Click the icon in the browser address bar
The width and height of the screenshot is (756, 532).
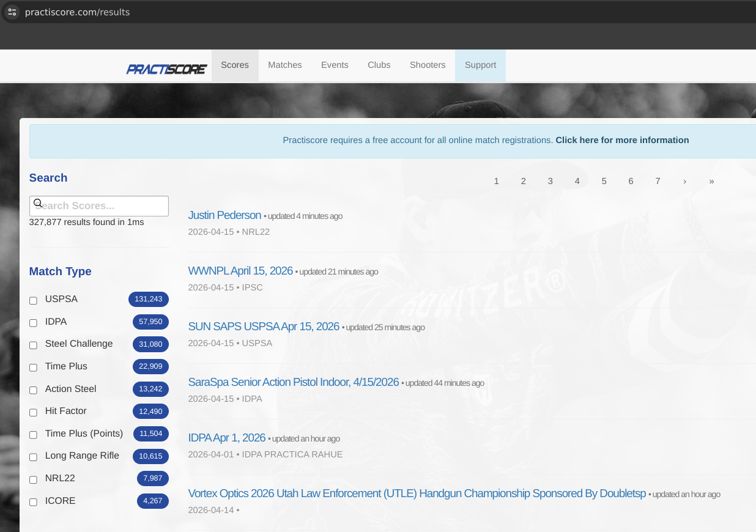coord(12,12)
